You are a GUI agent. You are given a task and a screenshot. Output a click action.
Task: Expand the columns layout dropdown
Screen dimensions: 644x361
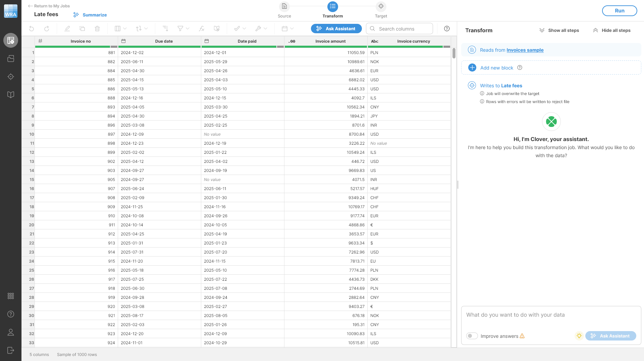click(120, 29)
